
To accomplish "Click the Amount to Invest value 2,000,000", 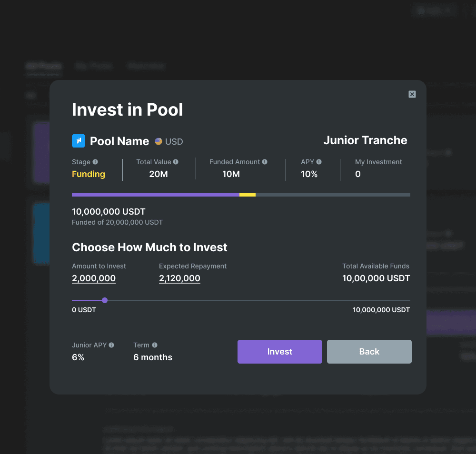I will [x=94, y=278].
